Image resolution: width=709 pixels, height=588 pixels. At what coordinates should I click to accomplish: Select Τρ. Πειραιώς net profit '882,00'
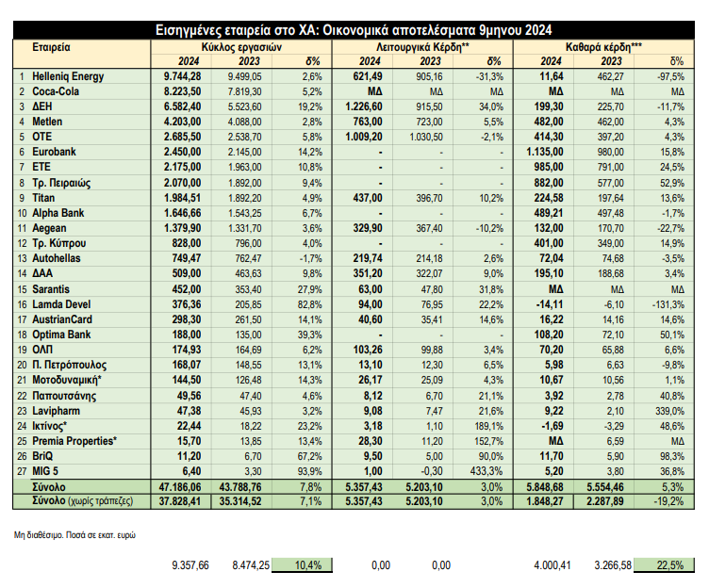(x=549, y=183)
